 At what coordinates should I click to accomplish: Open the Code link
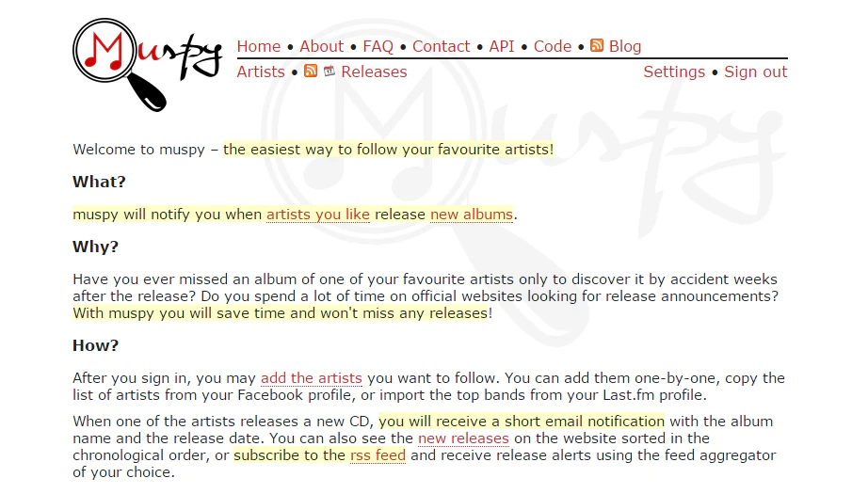click(x=553, y=46)
